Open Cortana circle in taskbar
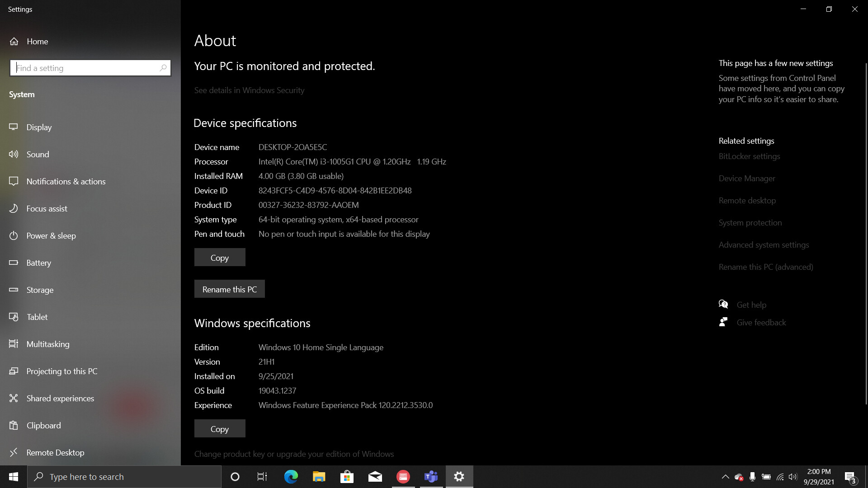Viewport: 868px width, 488px height. point(235,477)
